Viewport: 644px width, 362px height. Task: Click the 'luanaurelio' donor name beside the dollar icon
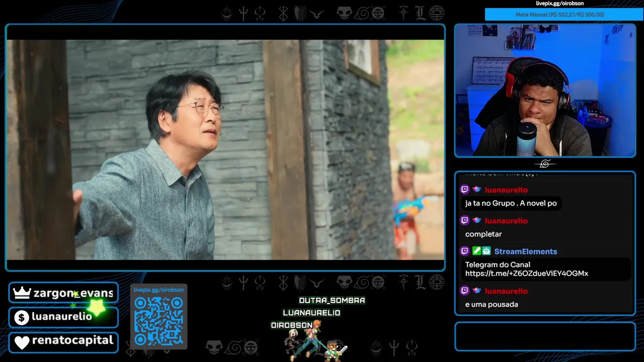(x=61, y=317)
